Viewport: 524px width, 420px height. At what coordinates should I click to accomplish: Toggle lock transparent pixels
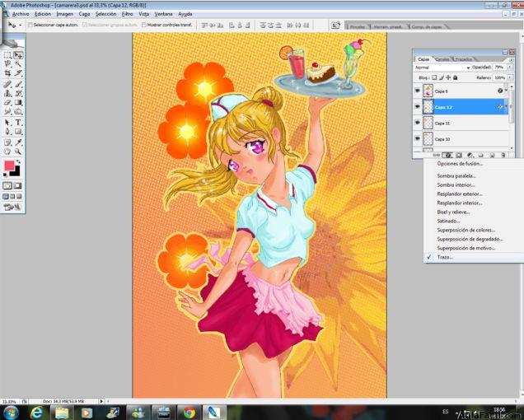point(434,77)
